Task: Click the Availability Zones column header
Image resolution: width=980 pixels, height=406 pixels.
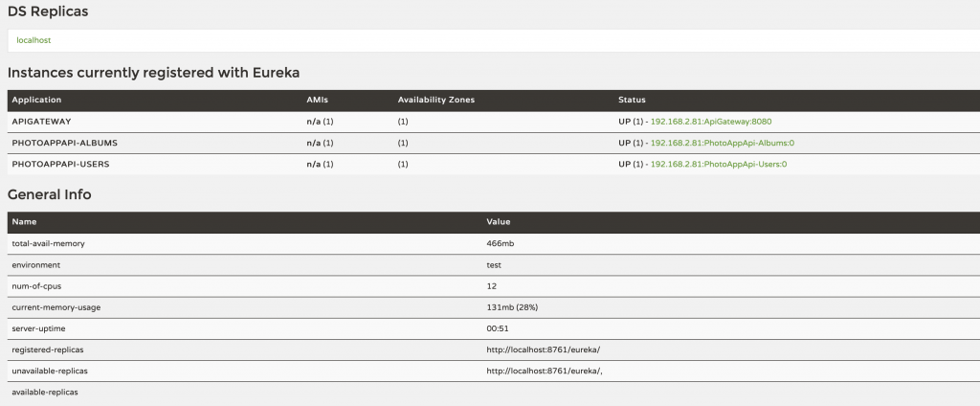Action: (x=436, y=101)
